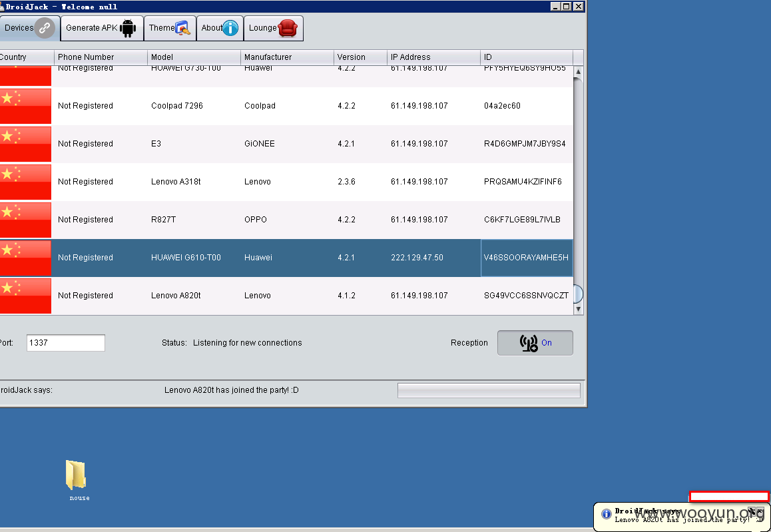771x532 pixels.
Task: Click ID 04a2ec60 cell
Action: coord(527,106)
